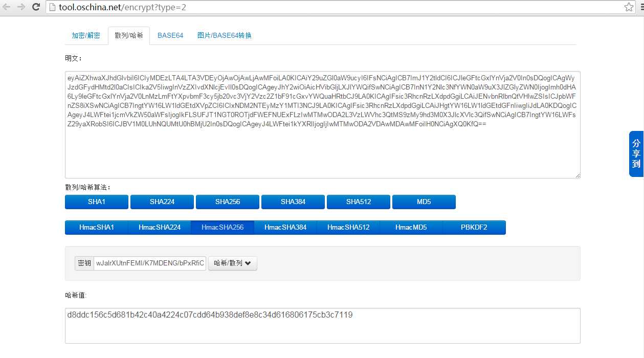
Task: Open the 哈希/散列 dropdown
Action: (x=233, y=263)
